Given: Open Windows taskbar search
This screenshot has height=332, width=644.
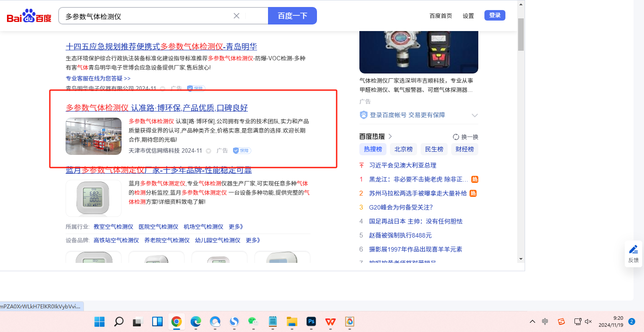Looking at the screenshot, I should click(118, 322).
